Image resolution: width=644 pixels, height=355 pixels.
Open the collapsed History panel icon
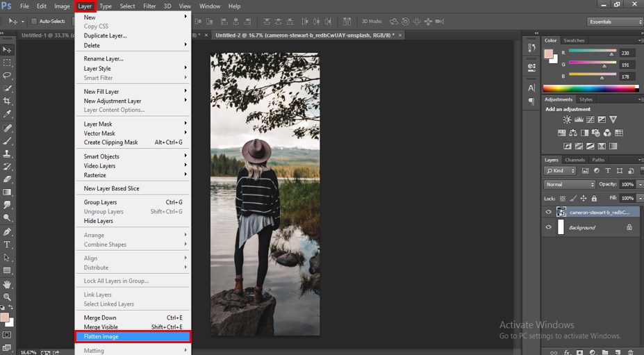point(531,48)
